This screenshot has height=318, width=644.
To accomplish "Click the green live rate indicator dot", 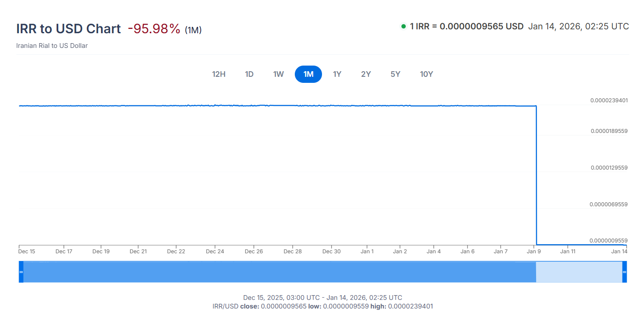I will [404, 26].
